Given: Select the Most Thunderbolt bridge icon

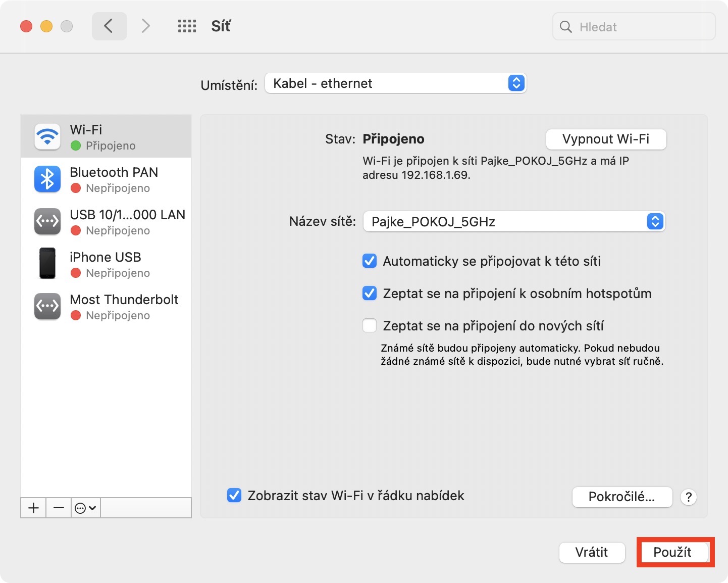Looking at the screenshot, I should click(x=47, y=307).
